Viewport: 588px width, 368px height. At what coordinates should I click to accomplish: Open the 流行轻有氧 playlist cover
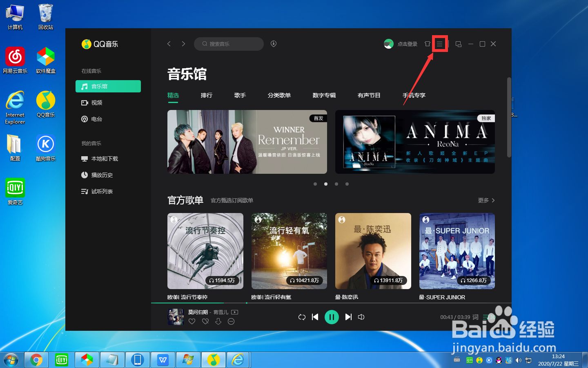289,251
